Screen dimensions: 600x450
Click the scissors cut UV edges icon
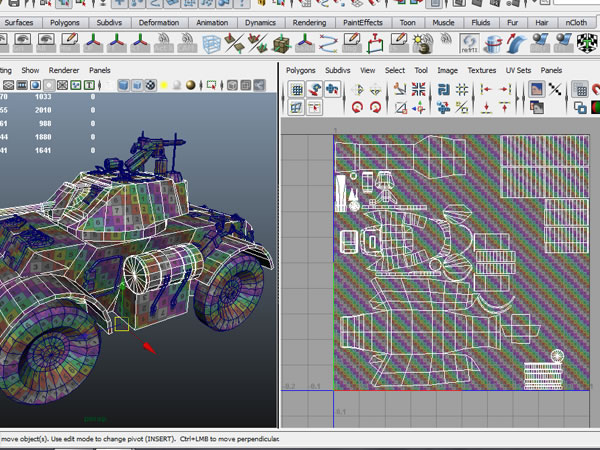point(400,90)
